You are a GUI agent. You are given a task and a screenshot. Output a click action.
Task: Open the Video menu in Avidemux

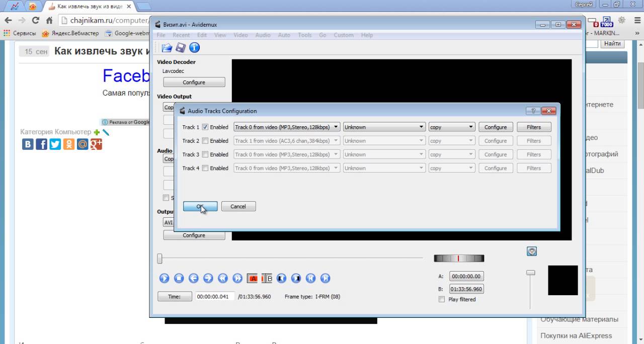click(240, 35)
